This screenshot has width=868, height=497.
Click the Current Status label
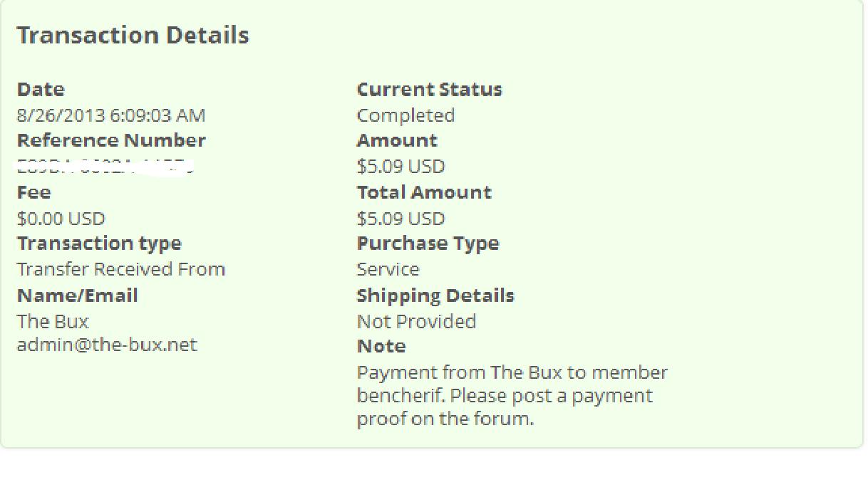click(429, 90)
